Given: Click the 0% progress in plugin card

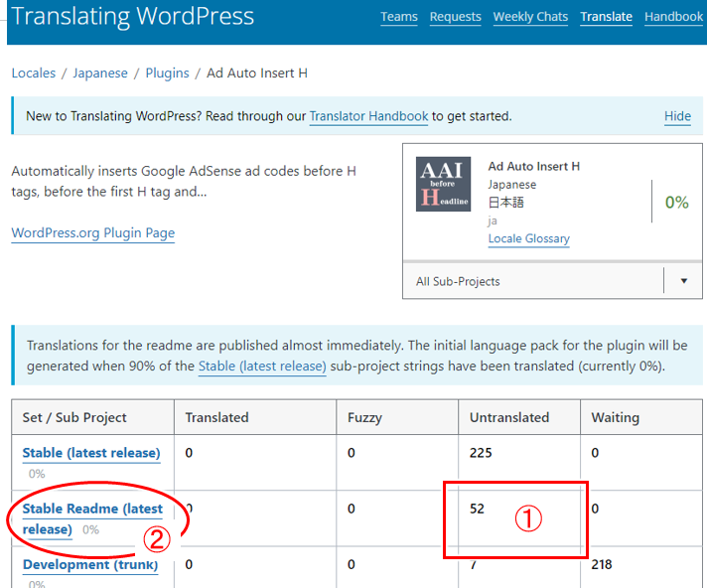Looking at the screenshot, I should coord(677,202).
